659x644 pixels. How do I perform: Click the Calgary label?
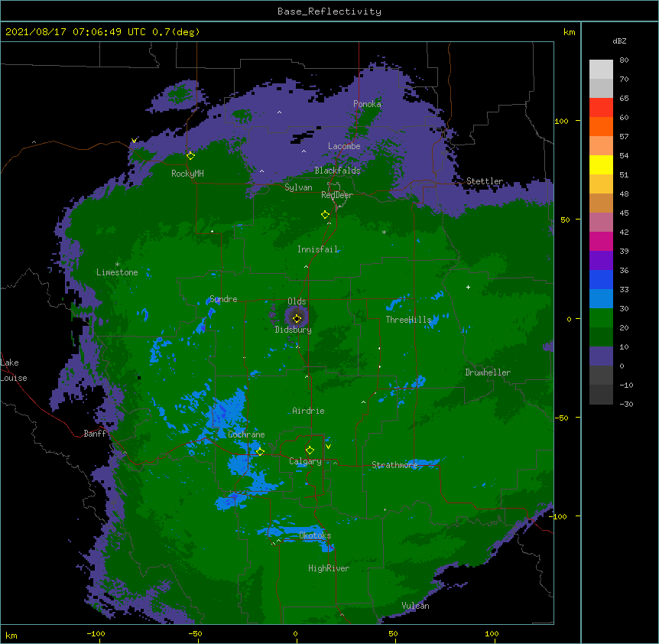[305, 461]
